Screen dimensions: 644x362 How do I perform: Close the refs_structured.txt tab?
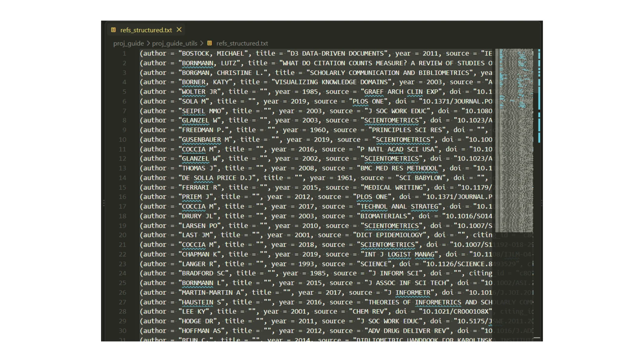[x=179, y=30]
